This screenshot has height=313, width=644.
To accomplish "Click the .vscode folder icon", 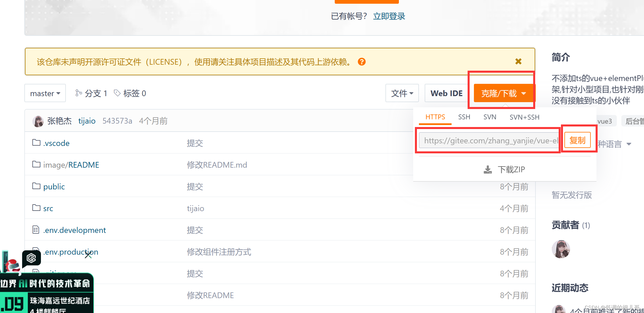I will [36, 142].
